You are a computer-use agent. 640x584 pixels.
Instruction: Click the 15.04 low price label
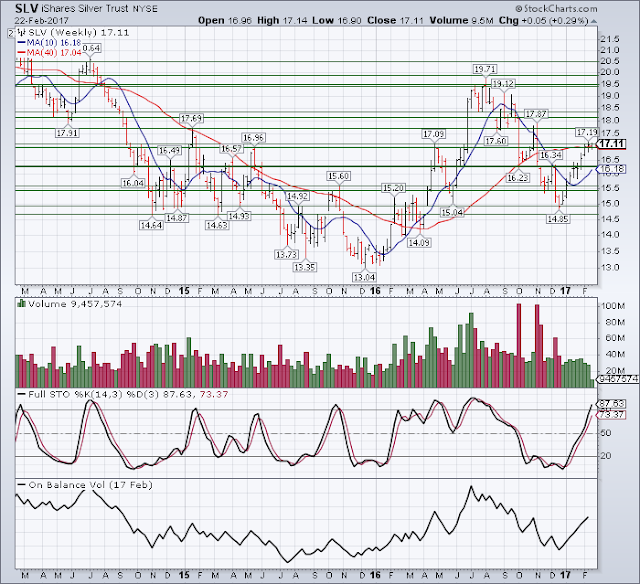pyautogui.click(x=452, y=213)
